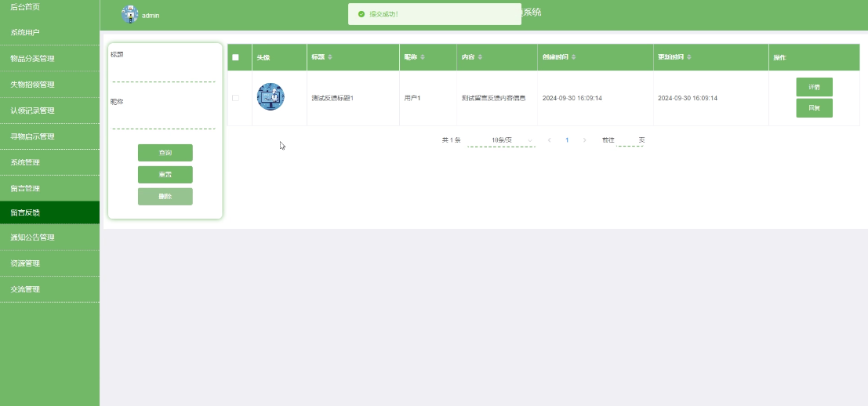Click cell text 测试反馈标题1
This screenshot has width=868, height=406.
[x=332, y=98]
